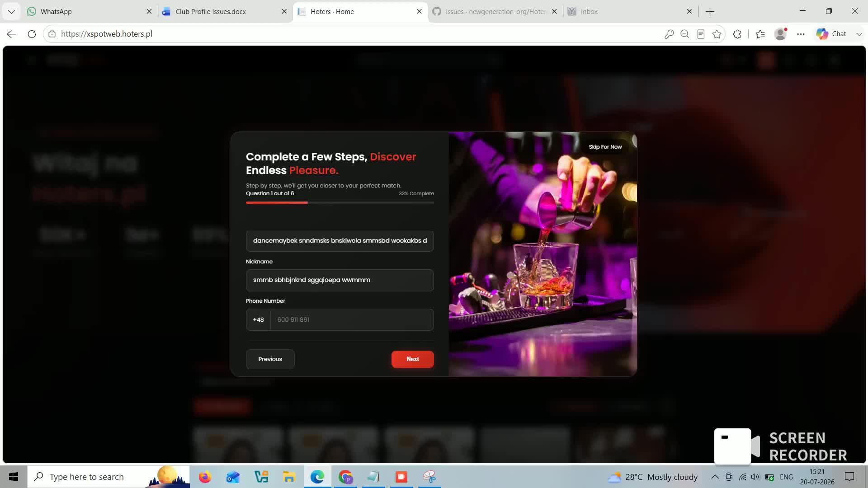Open saved passwords key icon in address bar

coord(669,34)
